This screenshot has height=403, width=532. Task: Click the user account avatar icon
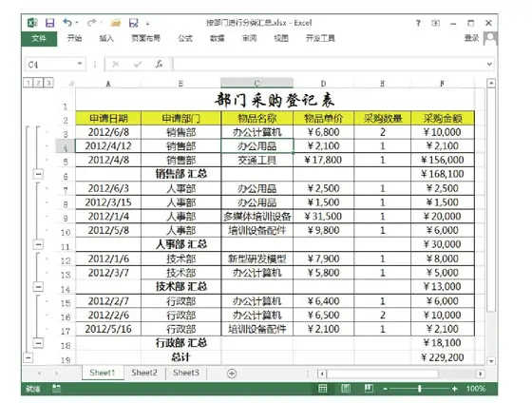pyautogui.click(x=490, y=38)
